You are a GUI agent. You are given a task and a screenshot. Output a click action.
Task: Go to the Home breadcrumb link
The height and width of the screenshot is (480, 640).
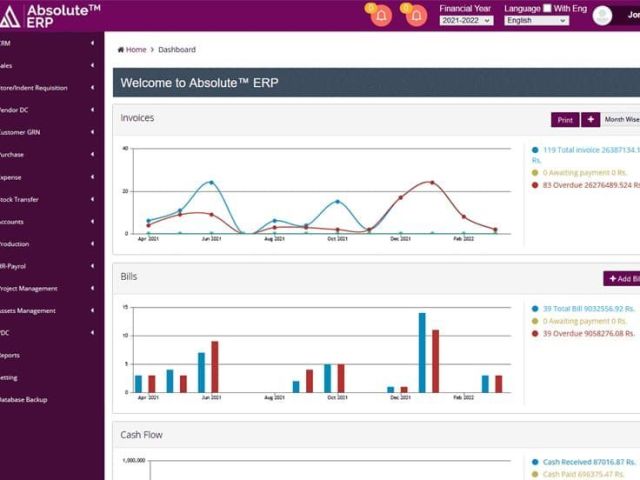click(x=136, y=49)
